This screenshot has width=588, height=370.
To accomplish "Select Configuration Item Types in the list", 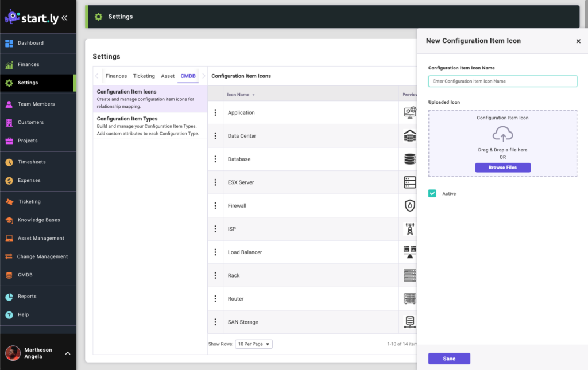I will [x=127, y=119].
